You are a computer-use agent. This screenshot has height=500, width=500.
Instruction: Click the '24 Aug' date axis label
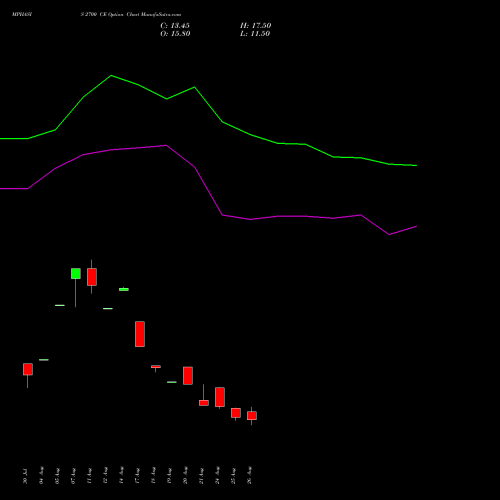(217, 475)
